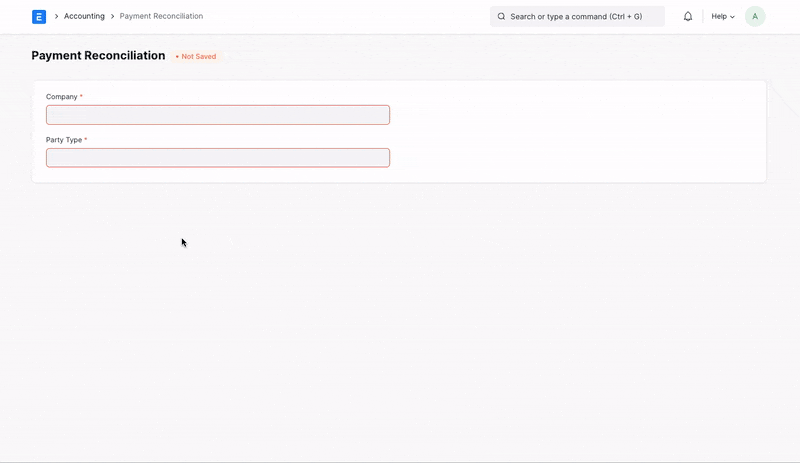
Task: Go to Accounting in the breadcrumb
Action: tap(84, 17)
